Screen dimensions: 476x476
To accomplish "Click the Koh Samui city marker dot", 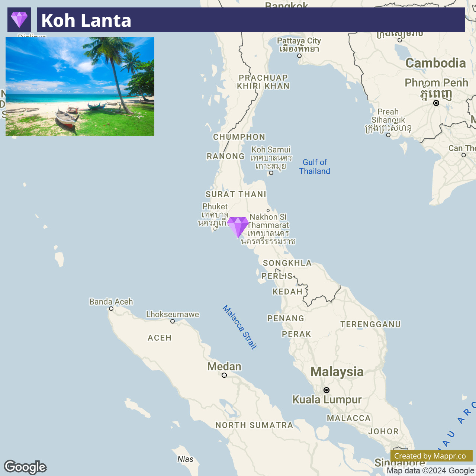I will [271, 173].
